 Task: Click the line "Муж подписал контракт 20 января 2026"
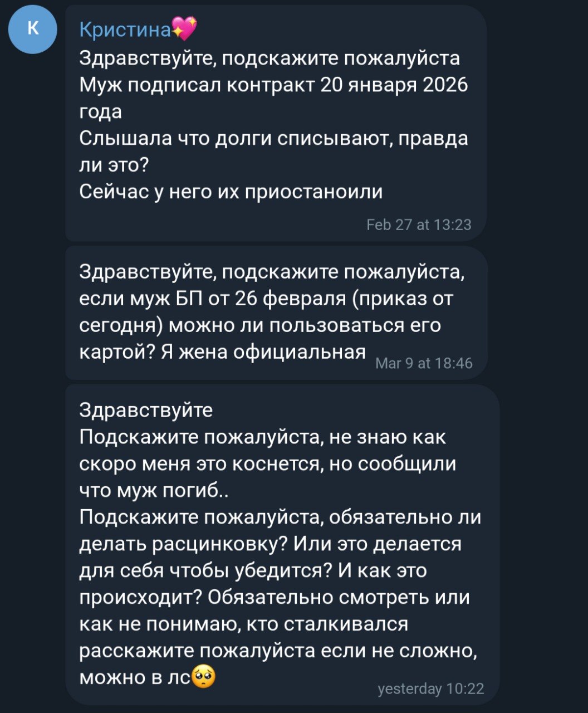tap(273, 85)
